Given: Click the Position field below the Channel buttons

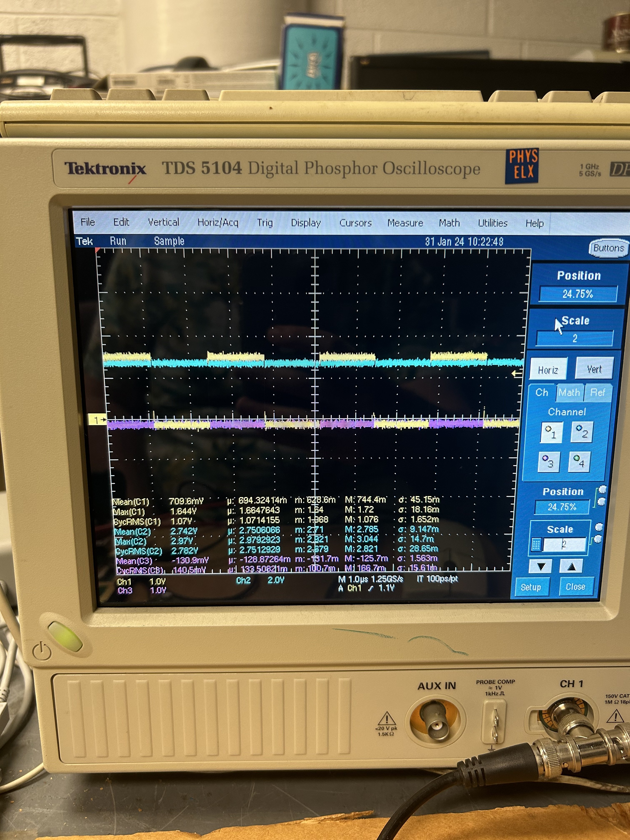Looking at the screenshot, I should tap(562, 507).
